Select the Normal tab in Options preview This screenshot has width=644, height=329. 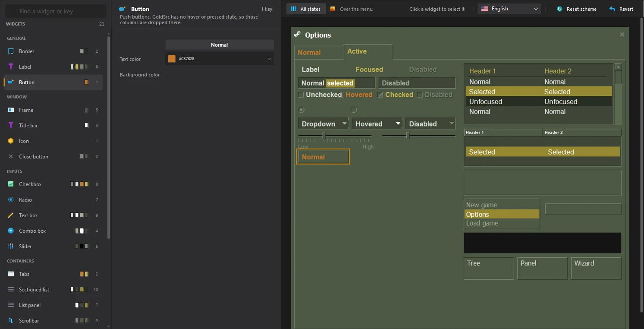click(319, 52)
